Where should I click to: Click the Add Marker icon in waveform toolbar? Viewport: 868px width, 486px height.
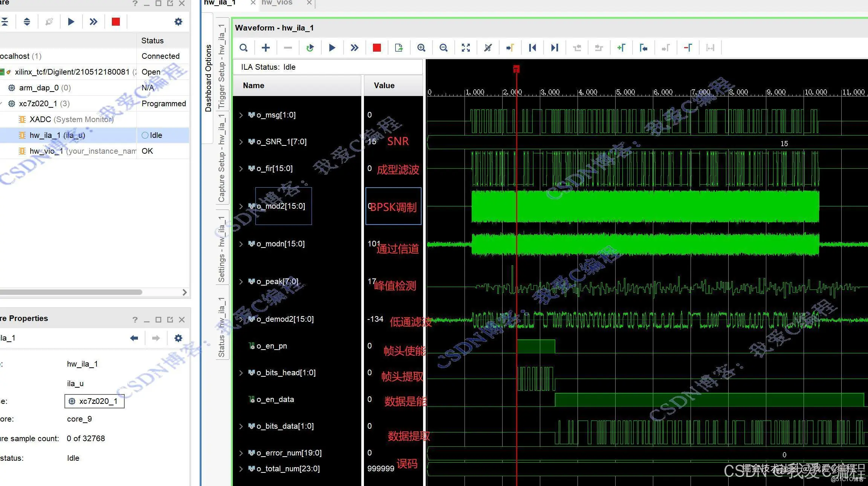(621, 48)
